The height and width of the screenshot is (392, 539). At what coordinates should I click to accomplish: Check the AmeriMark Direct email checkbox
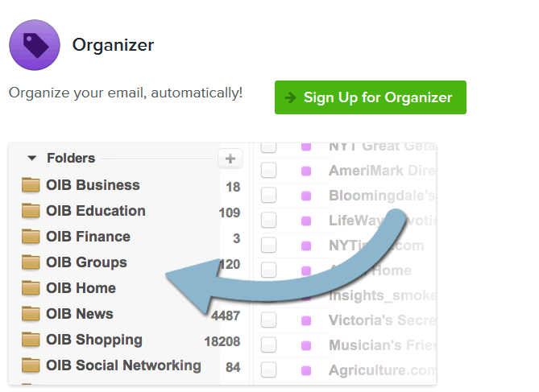point(268,171)
